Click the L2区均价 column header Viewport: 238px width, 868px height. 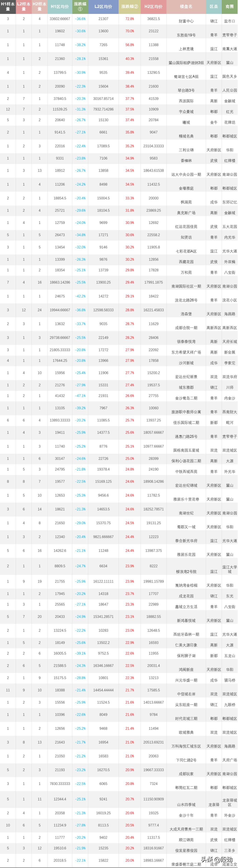pos(103,7)
